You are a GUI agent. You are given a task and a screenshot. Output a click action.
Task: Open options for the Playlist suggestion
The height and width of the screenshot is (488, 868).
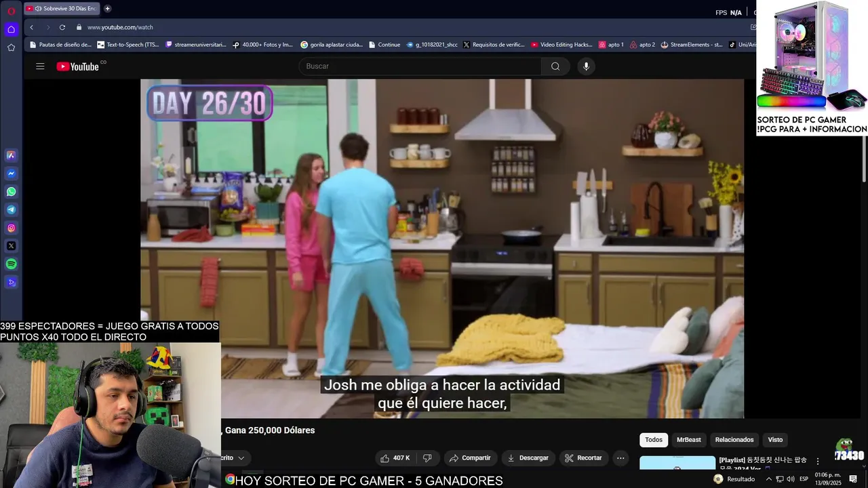point(818,461)
